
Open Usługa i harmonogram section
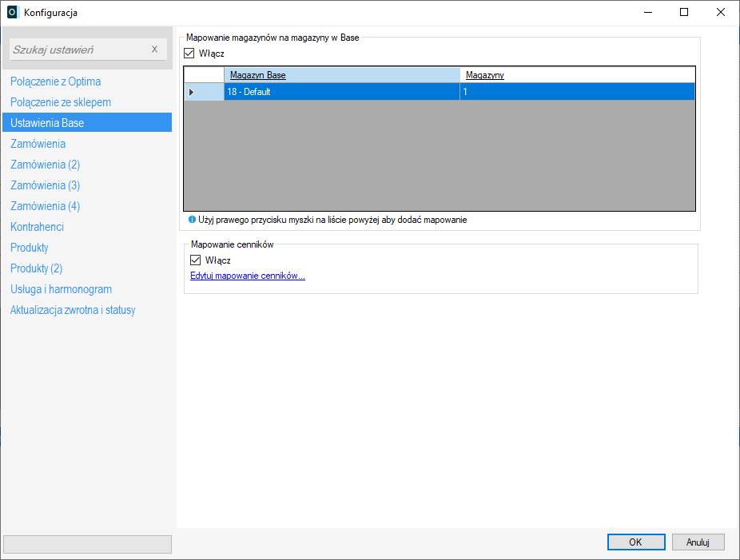(x=62, y=289)
